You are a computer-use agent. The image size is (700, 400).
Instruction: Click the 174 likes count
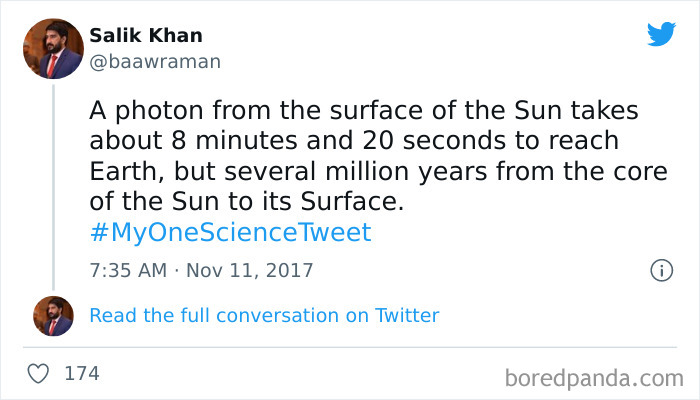coord(82,374)
